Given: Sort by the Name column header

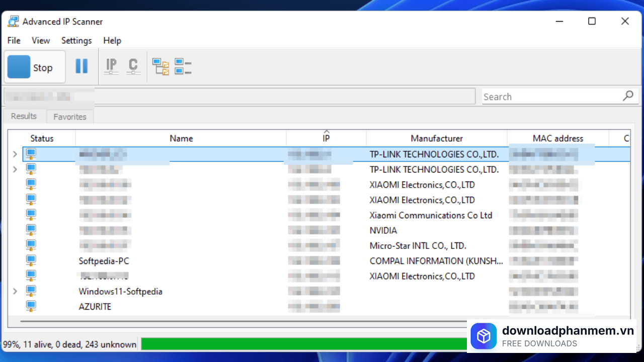Looking at the screenshot, I should (x=181, y=138).
